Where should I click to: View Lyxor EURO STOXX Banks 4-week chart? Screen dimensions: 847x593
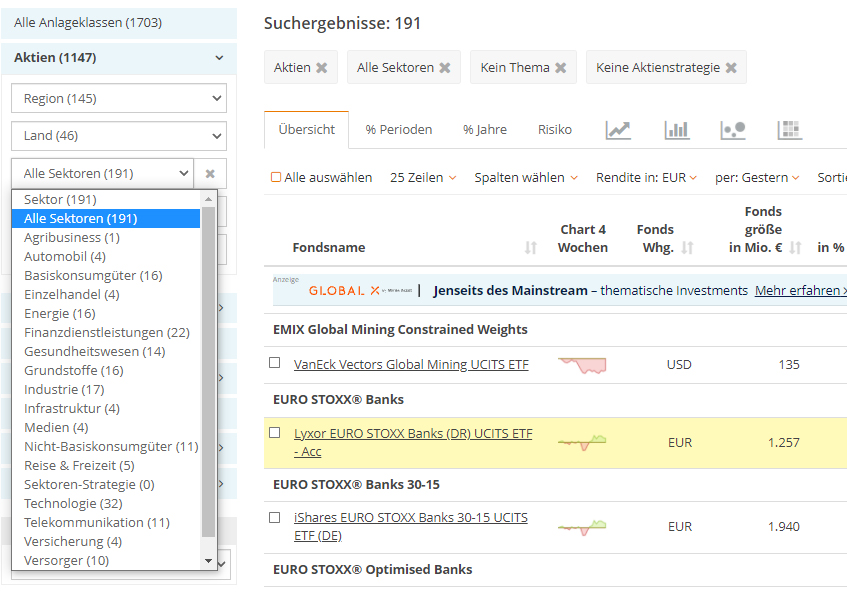[x=582, y=442]
